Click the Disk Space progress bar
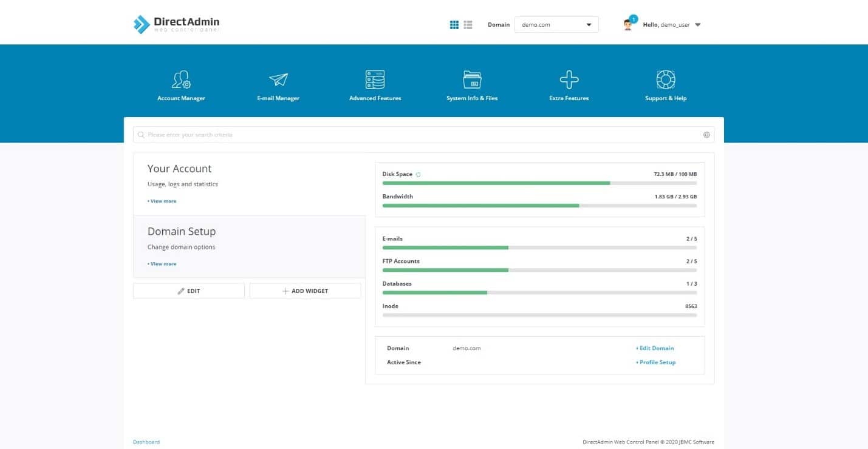 [539, 183]
